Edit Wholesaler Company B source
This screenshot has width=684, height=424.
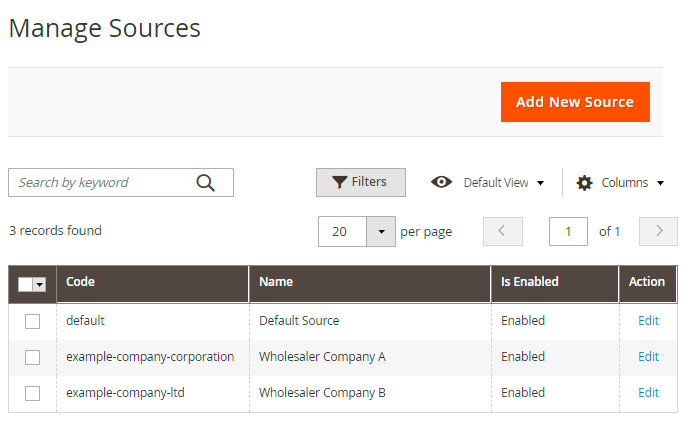click(x=648, y=393)
